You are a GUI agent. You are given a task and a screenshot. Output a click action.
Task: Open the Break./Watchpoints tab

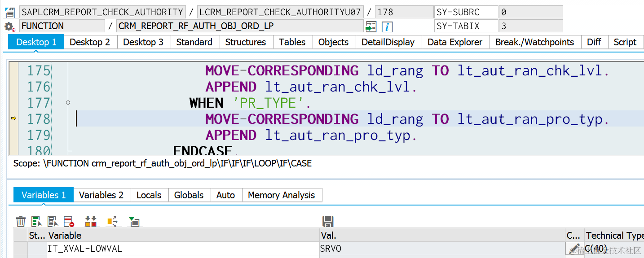pos(534,42)
